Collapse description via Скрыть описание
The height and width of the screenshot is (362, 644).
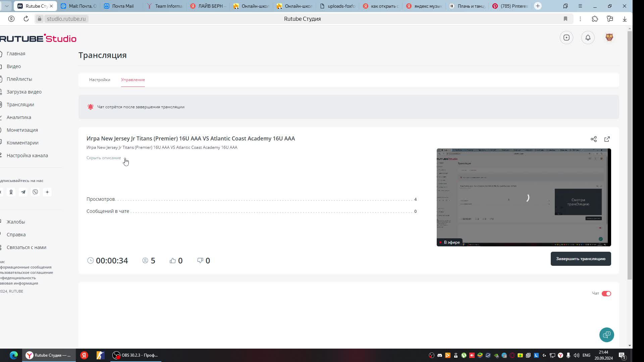[x=104, y=158]
